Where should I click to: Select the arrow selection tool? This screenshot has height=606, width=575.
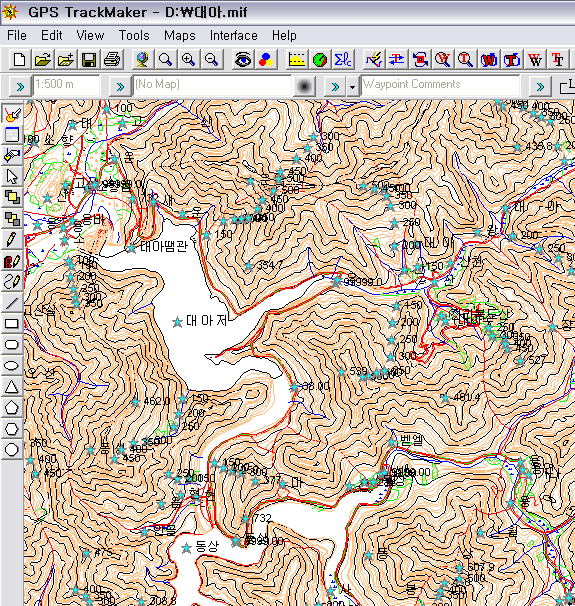(12, 177)
